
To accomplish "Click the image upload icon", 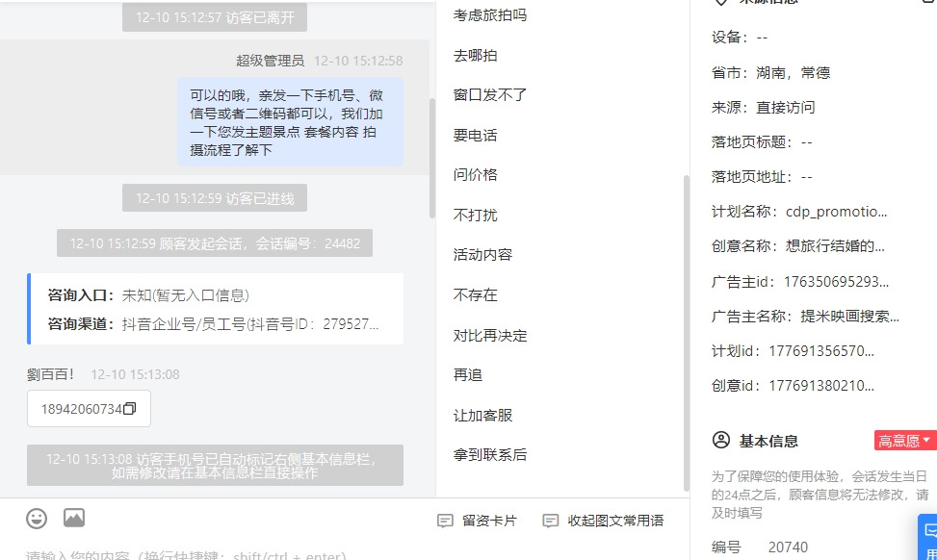I will (74, 518).
